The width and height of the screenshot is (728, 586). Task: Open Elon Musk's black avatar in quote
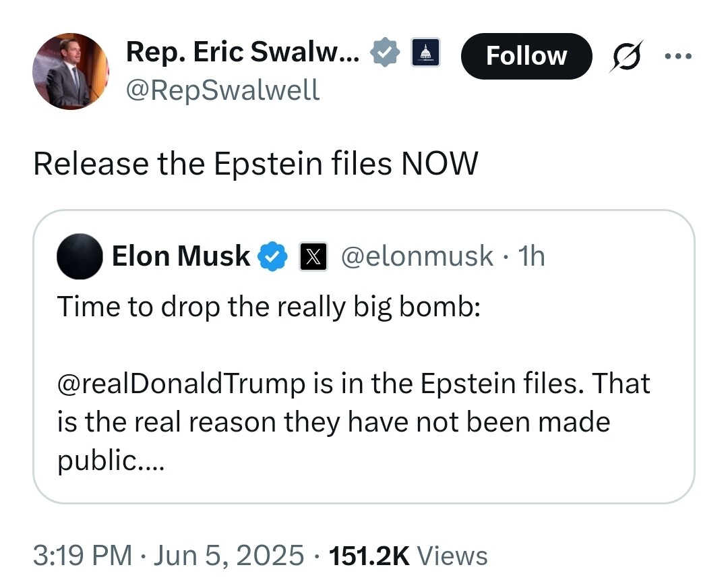click(79, 256)
